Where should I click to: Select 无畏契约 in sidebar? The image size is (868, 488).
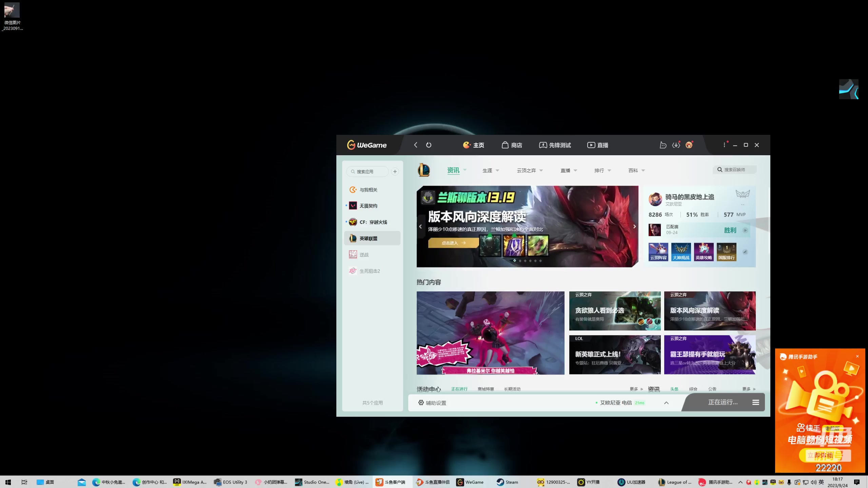click(x=372, y=206)
